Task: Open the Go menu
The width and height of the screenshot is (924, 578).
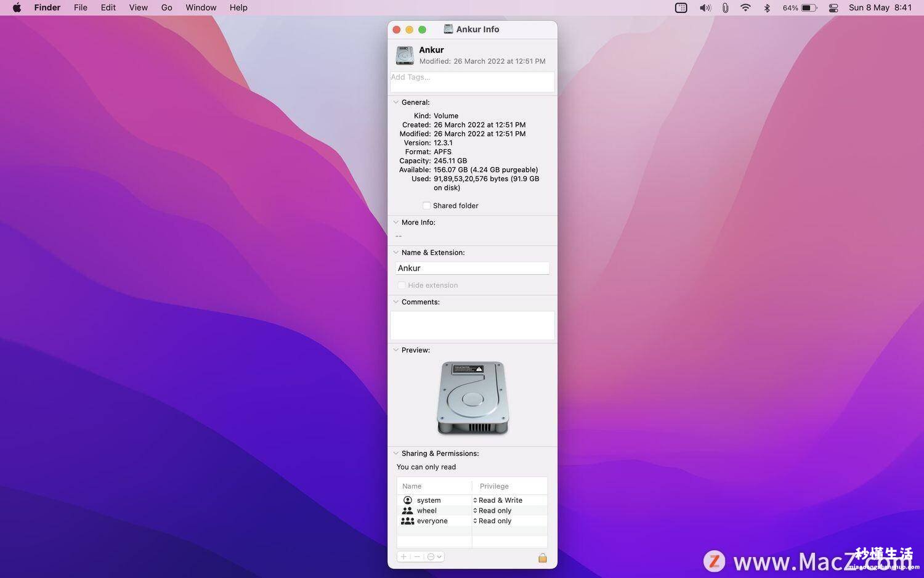Action: [x=166, y=7]
